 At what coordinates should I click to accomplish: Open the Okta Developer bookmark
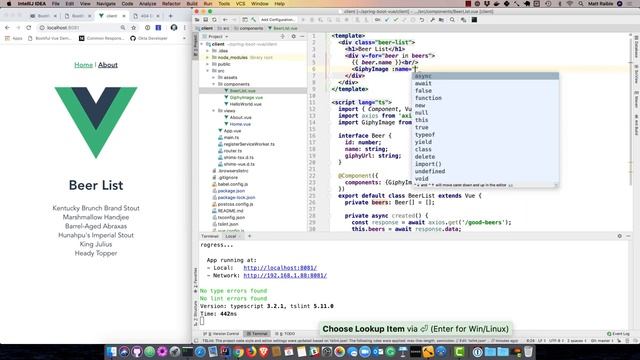click(x=149, y=38)
